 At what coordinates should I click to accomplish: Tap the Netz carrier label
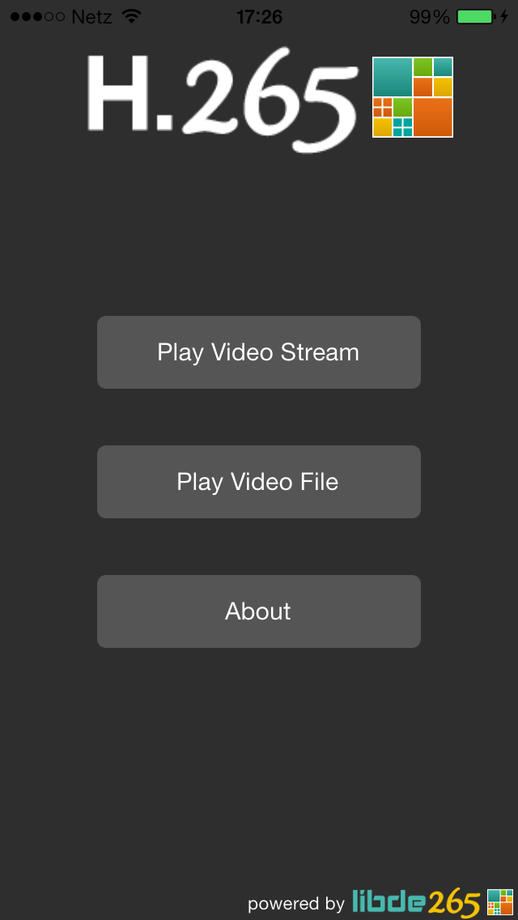pos(92,16)
